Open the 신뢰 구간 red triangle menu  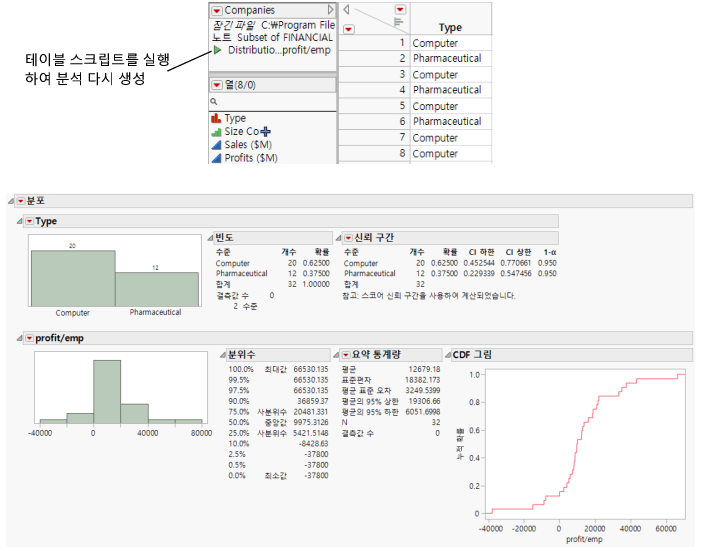pos(348,238)
